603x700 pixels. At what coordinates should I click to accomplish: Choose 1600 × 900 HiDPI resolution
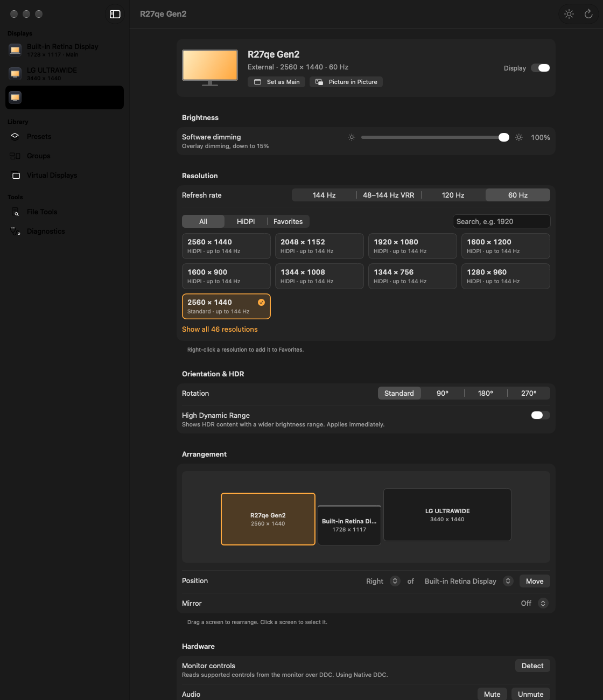226,276
